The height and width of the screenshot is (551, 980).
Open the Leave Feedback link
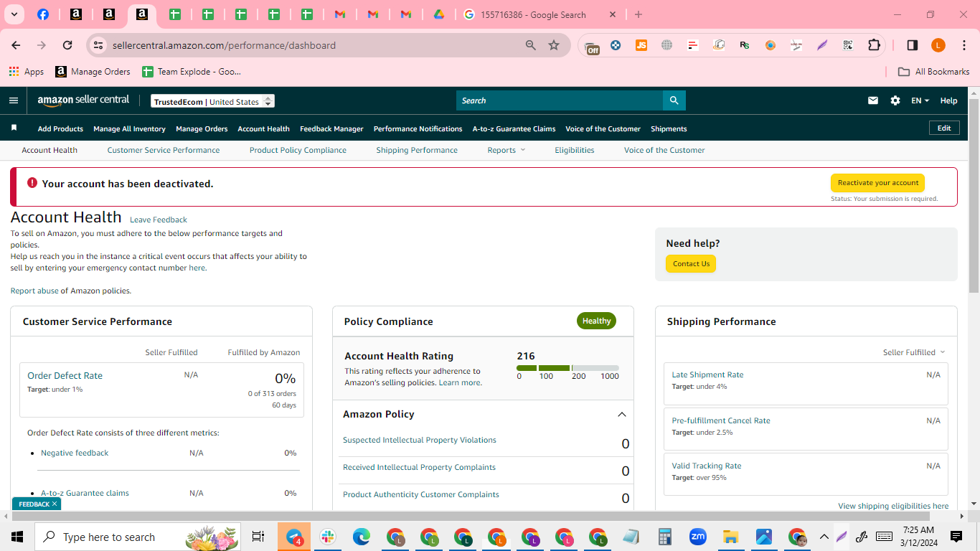point(159,220)
